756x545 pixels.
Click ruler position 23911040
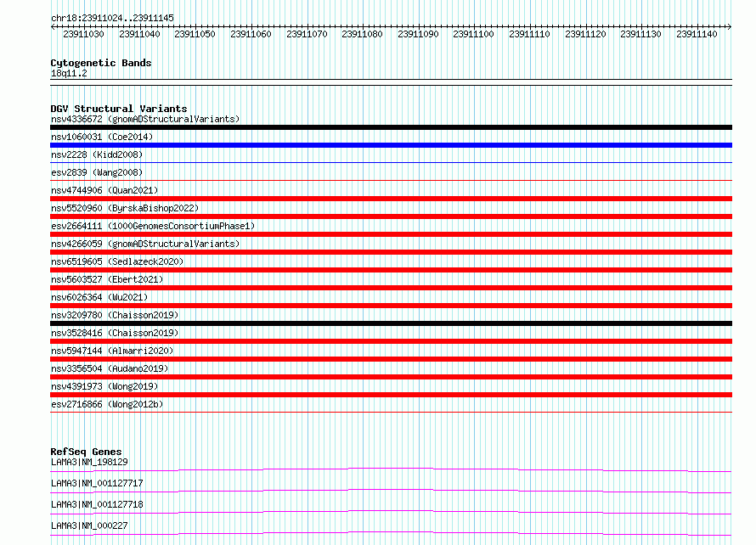(139, 34)
